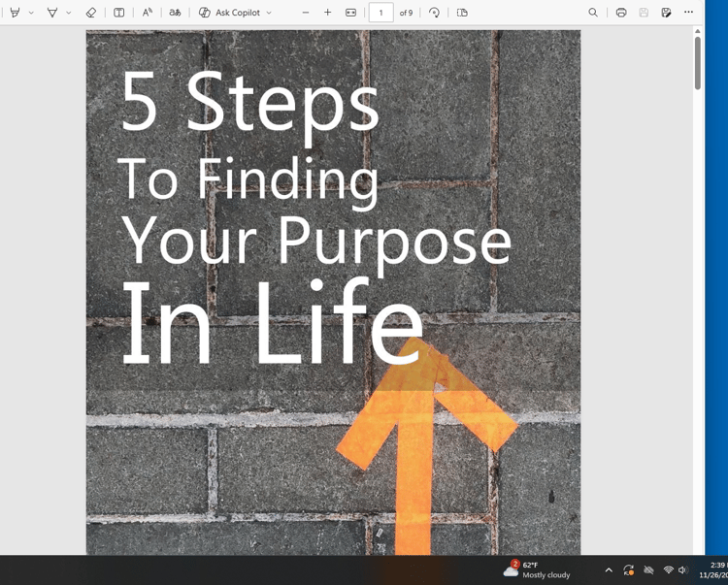Click the volume speaker tray icon
The width and height of the screenshot is (728, 585).
[682, 570]
